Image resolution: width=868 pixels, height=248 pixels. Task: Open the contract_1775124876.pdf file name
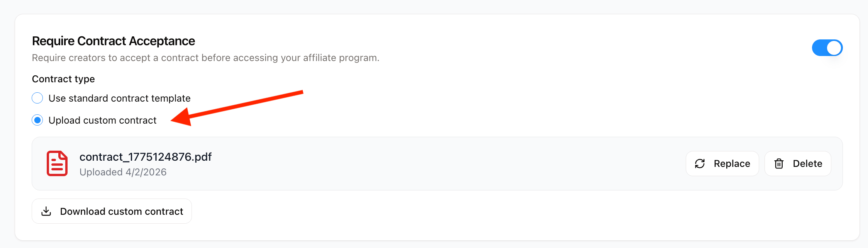146,157
